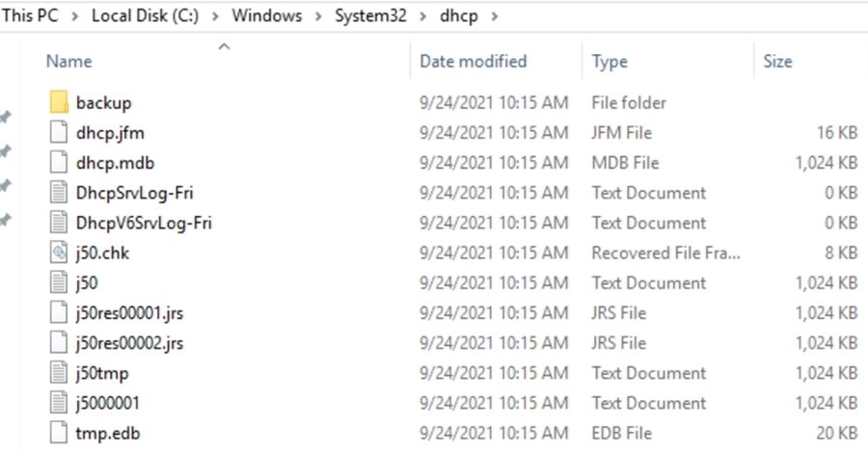The height and width of the screenshot is (452, 868).
Task: Click the j50res00002.jrs file name
Action: pyautogui.click(x=129, y=343)
